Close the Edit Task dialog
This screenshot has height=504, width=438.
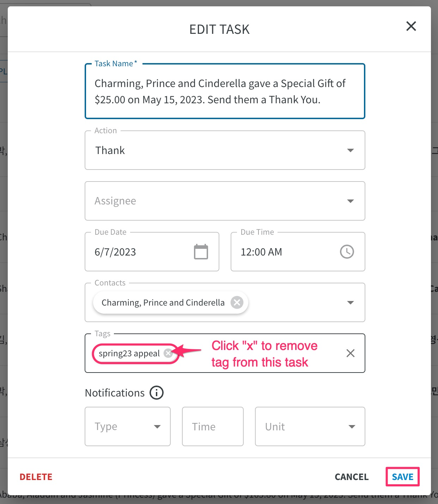(411, 26)
